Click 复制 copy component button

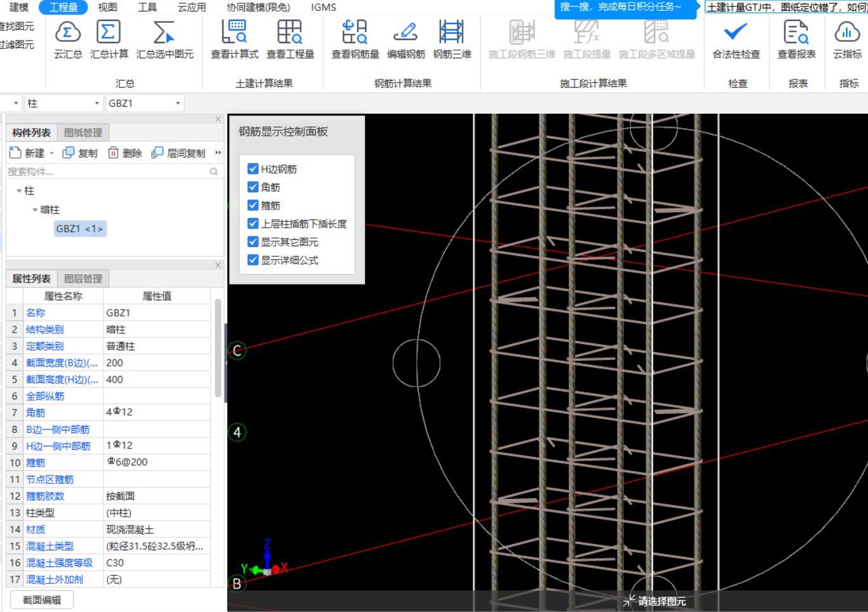[x=80, y=153]
